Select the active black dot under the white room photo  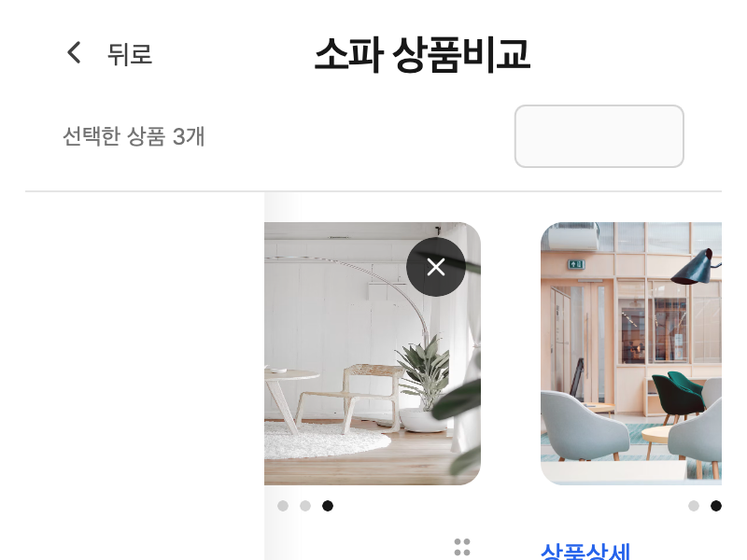point(328,506)
